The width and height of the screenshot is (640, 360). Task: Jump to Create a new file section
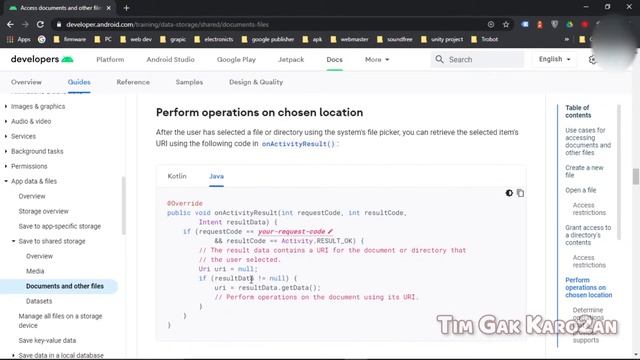pyautogui.click(x=584, y=171)
